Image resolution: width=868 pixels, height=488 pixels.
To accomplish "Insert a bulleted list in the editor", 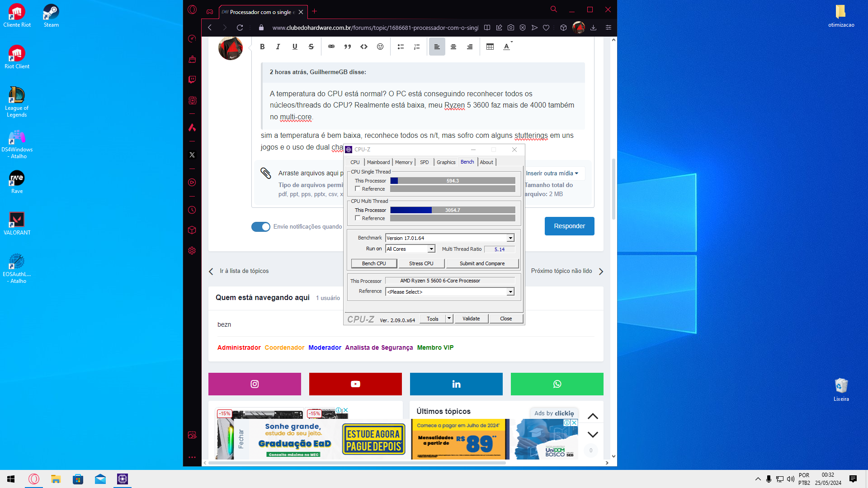I will [x=401, y=47].
